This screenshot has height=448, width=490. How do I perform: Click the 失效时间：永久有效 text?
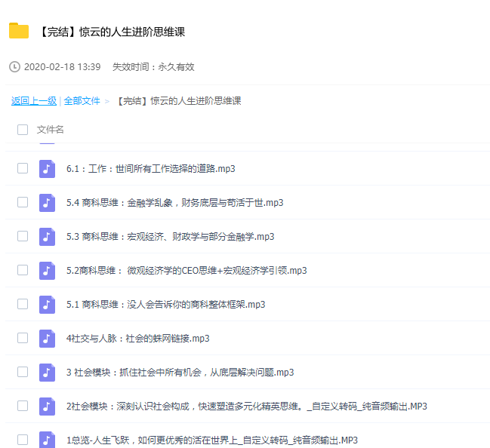(153, 67)
